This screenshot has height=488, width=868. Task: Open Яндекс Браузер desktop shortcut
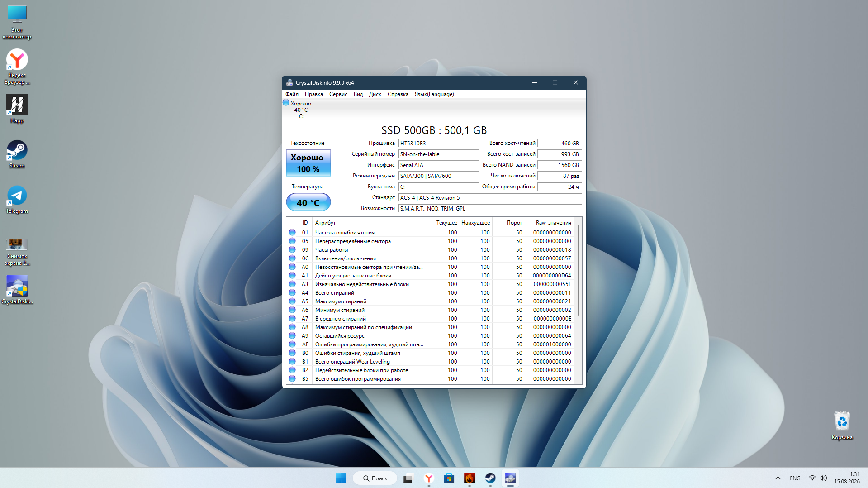click(x=17, y=67)
